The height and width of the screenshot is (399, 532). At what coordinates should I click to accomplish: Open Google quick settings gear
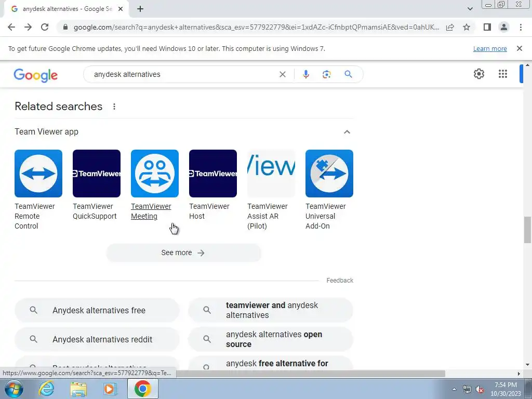[478, 74]
